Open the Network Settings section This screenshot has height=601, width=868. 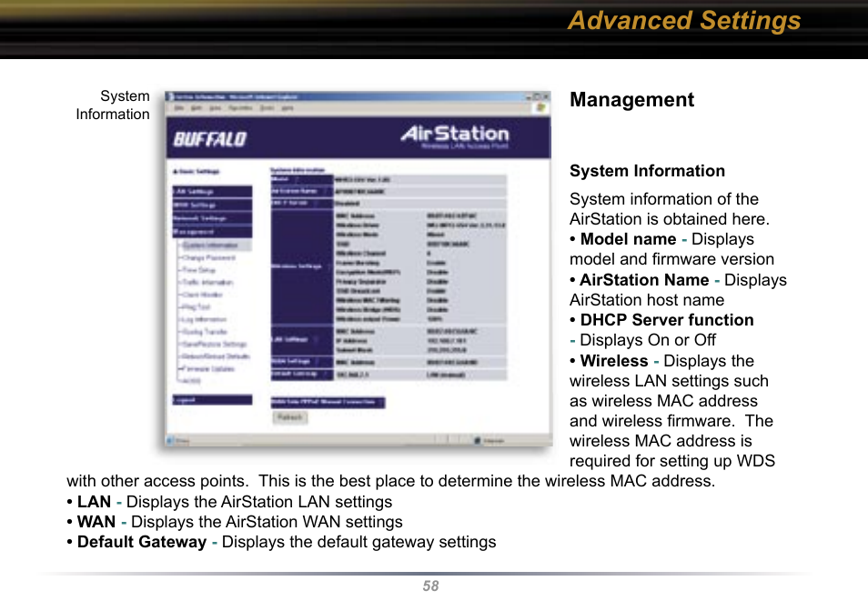click(212, 218)
